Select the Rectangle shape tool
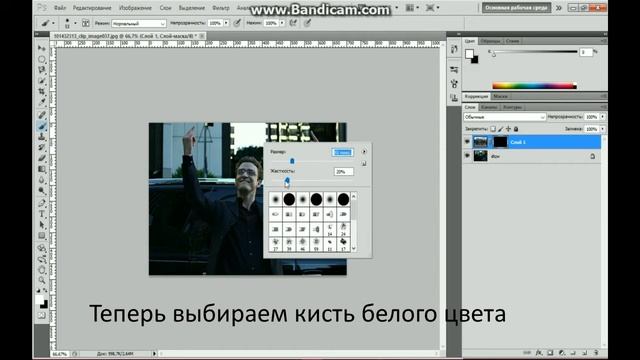Screen dimensions: 640x360 [x=42, y=236]
